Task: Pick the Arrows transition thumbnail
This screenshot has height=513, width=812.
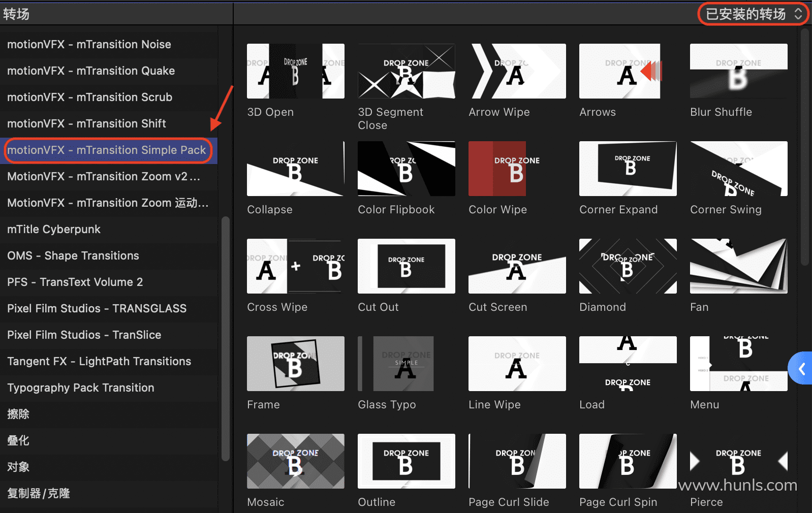Action: (x=628, y=71)
